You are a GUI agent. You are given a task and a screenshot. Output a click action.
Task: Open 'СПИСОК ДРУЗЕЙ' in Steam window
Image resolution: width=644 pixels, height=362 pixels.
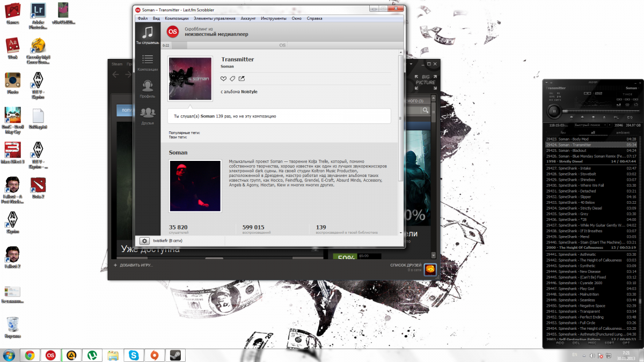406,266
